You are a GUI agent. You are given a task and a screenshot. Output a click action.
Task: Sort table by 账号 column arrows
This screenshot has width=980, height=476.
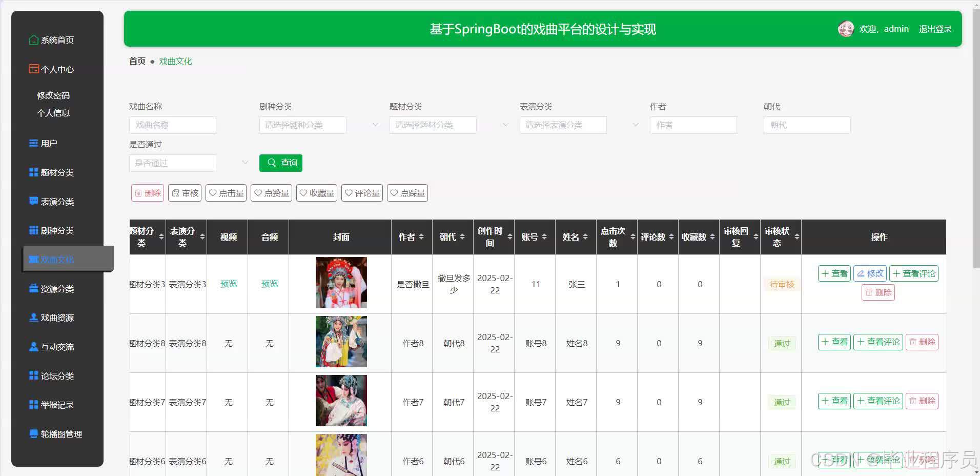click(544, 236)
